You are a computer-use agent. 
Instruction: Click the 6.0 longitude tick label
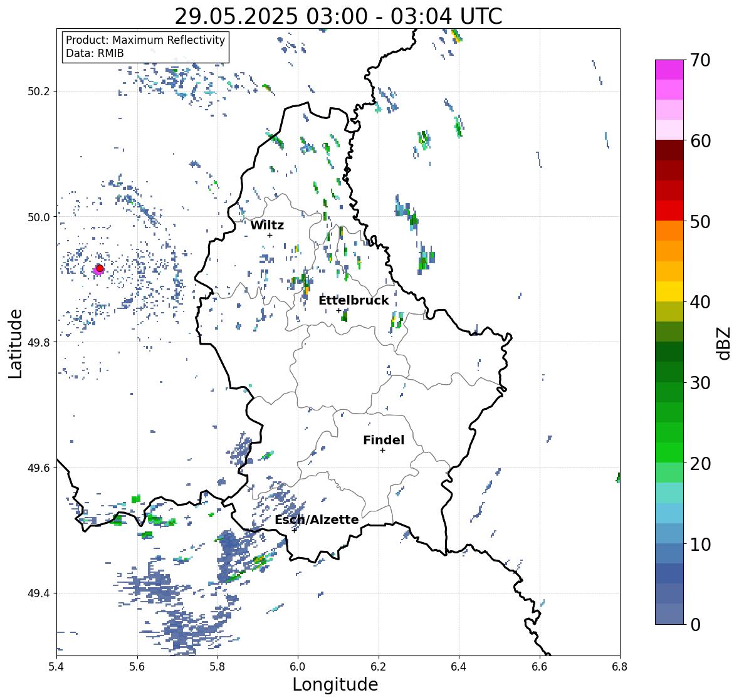coord(298,667)
